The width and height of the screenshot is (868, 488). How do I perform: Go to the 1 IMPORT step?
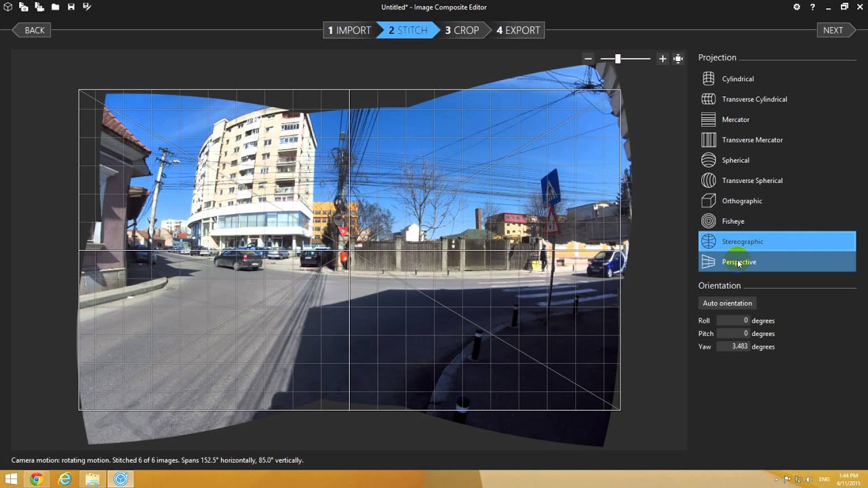click(350, 30)
